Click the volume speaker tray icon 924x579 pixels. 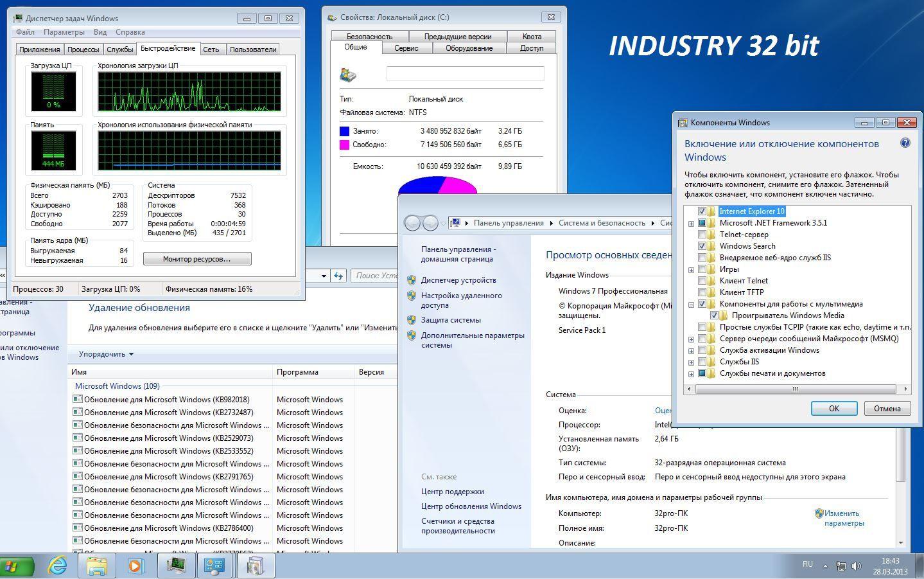[x=856, y=566]
